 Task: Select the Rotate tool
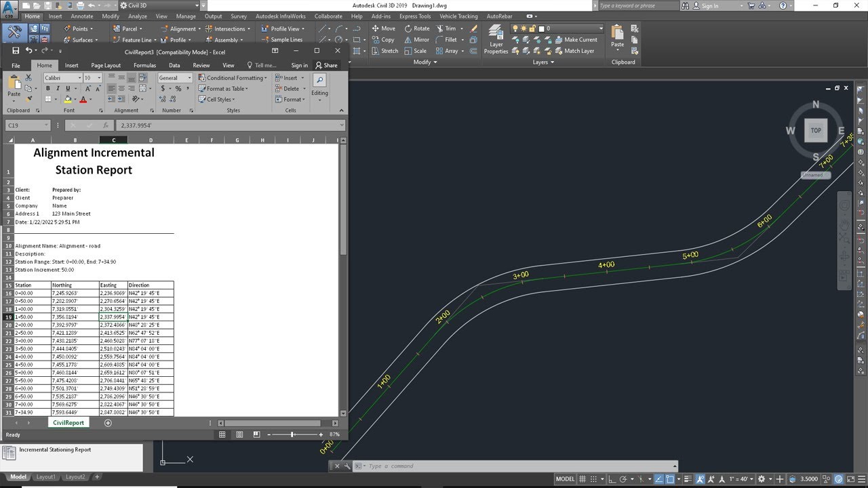416,28
